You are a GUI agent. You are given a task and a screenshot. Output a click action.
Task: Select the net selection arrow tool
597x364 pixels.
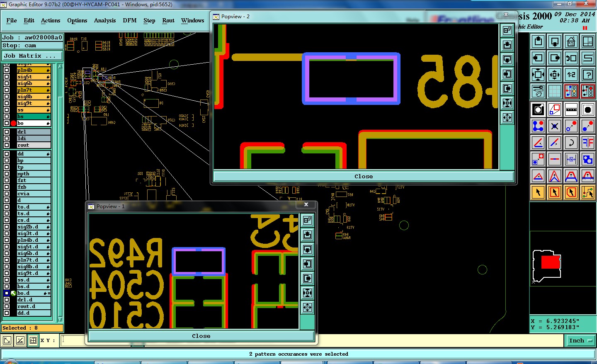click(588, 192)
